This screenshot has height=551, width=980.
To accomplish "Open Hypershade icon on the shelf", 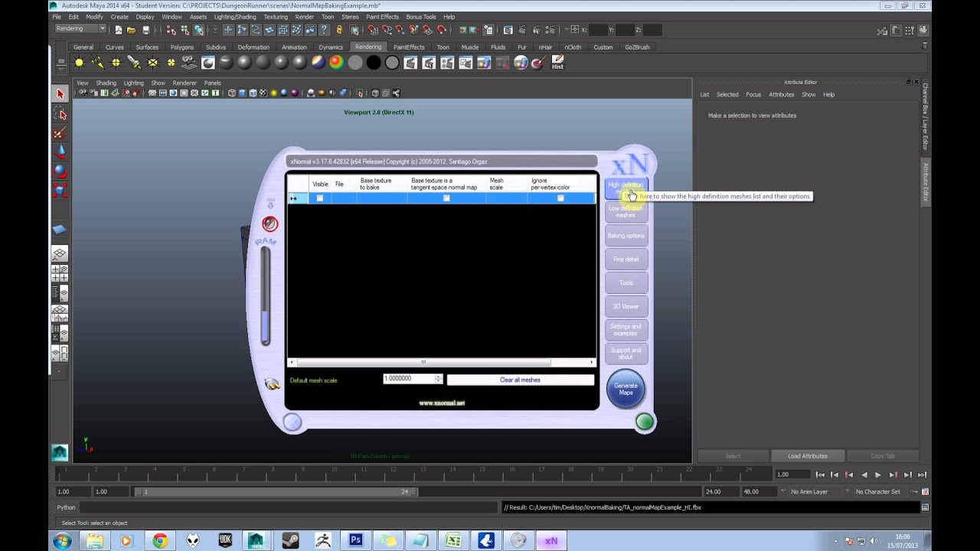I will point(521,63).
